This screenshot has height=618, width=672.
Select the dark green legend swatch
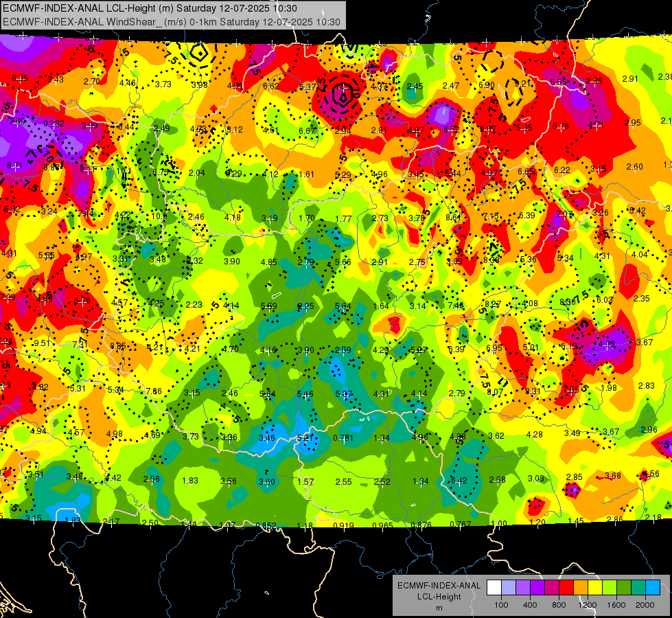tap(623, 587)
